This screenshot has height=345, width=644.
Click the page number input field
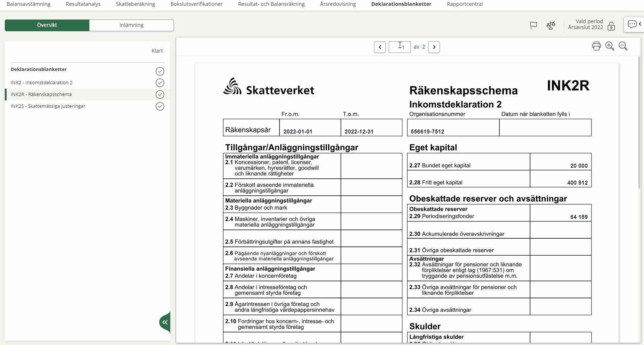(399, 47)
